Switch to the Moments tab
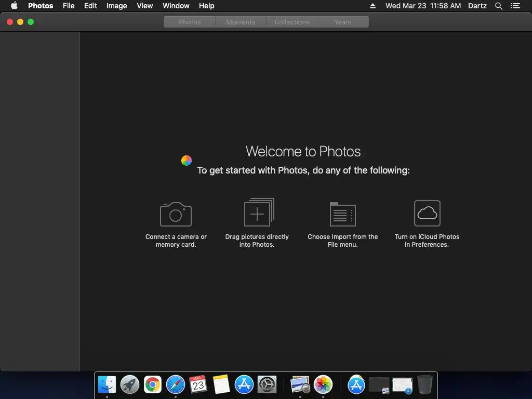 tap(241, 22)
